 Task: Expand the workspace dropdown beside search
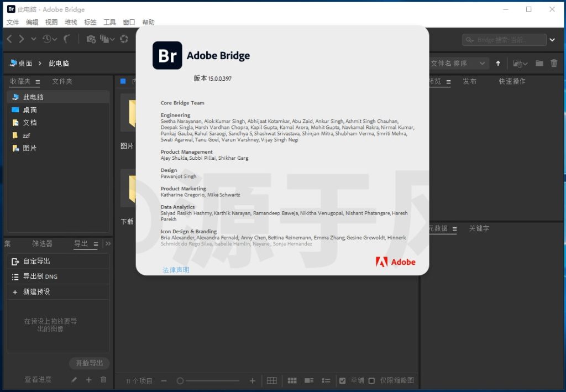click(552, 40)
